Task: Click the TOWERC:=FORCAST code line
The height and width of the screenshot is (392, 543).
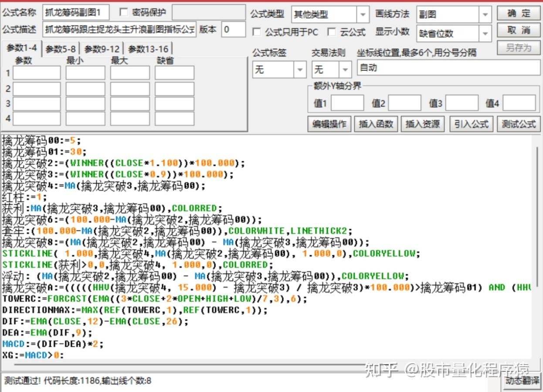Action: coord(155,299)
